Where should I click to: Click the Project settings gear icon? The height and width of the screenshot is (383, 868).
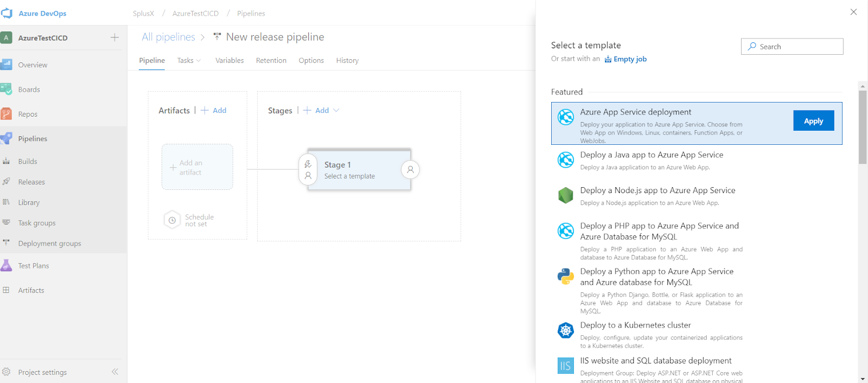[x=7, y=372]
